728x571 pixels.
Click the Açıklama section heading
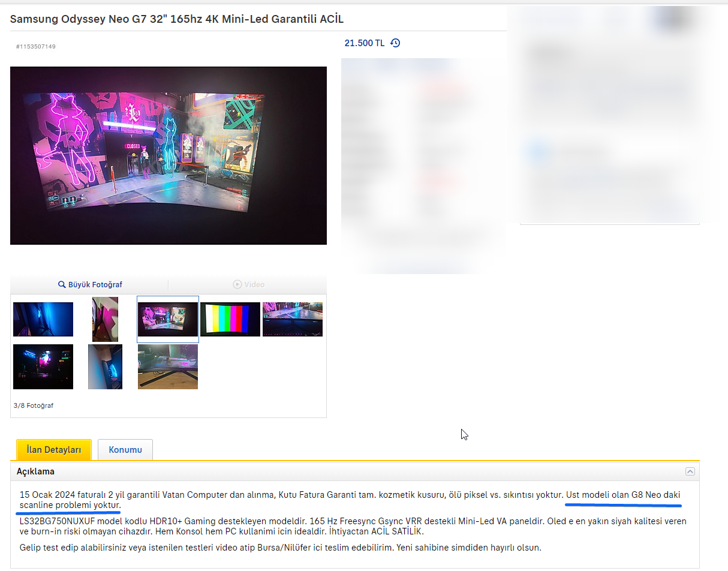(35, 471)
